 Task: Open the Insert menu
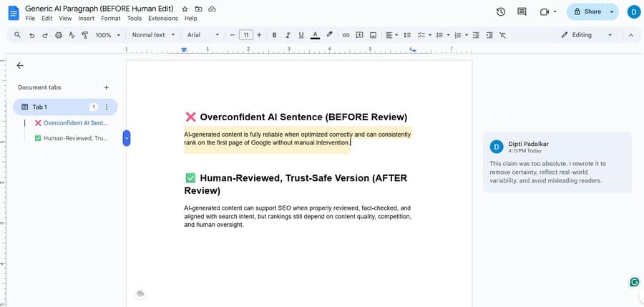[x=86, y=18]
